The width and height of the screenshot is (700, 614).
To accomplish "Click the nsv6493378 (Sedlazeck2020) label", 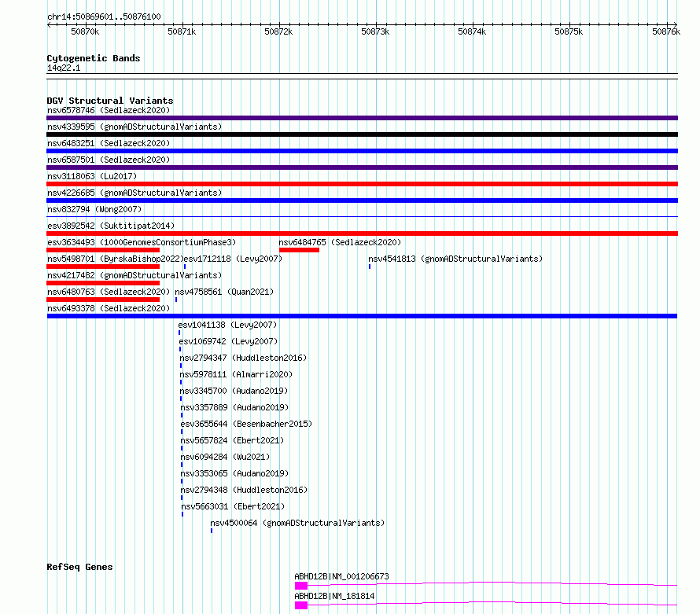I will tap(109, 308).
